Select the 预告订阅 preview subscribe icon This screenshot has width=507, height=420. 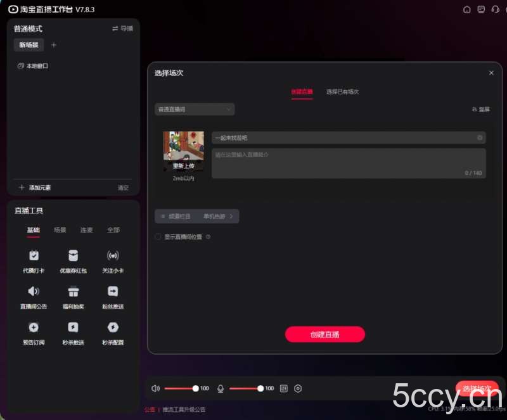(x=34, y=328)
